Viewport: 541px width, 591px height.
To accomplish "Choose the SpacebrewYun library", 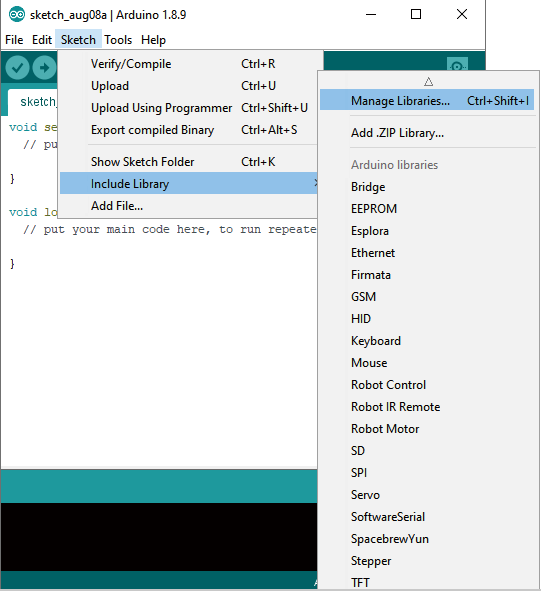I will coord(427,539).
